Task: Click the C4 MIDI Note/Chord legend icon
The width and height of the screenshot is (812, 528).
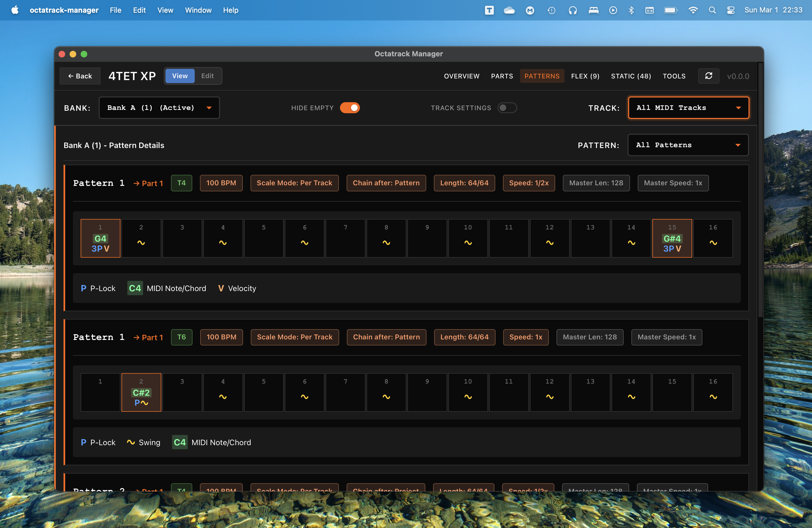Action: click(x=135, y=288)
